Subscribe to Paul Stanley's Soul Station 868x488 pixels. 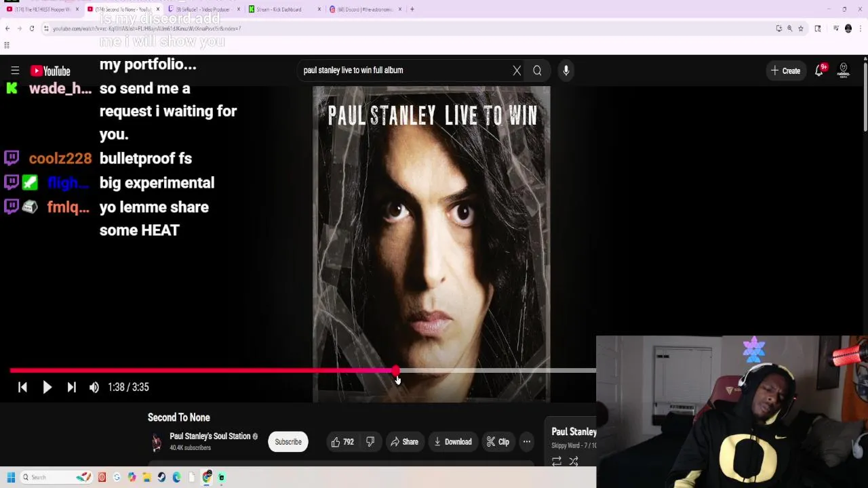point(288,442)
